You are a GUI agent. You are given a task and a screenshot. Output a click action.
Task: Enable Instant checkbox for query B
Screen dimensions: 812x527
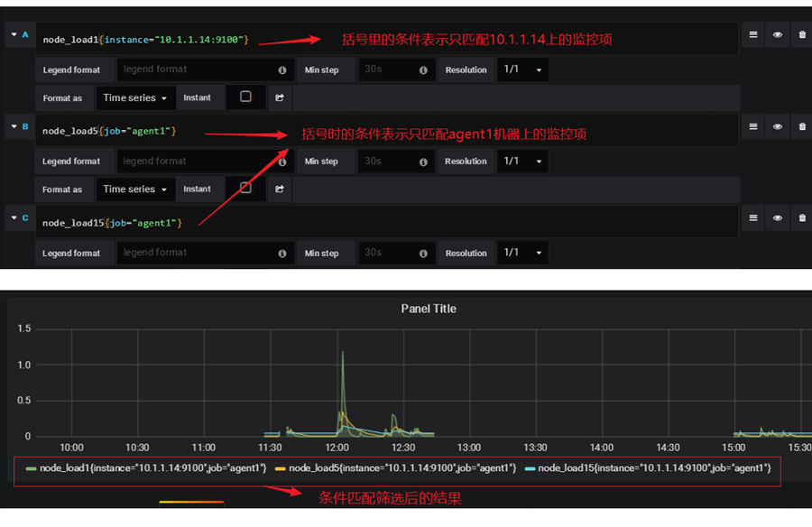point(245,188)
